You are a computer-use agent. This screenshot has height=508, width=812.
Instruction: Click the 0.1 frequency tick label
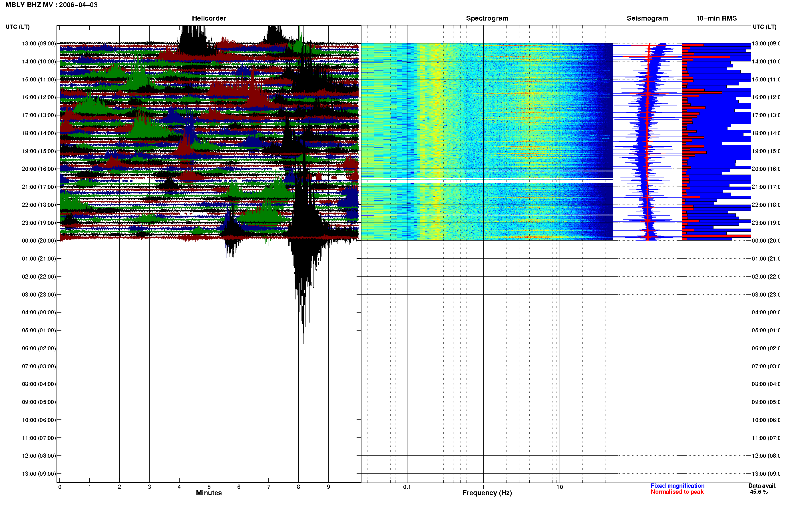click(407, 487)
